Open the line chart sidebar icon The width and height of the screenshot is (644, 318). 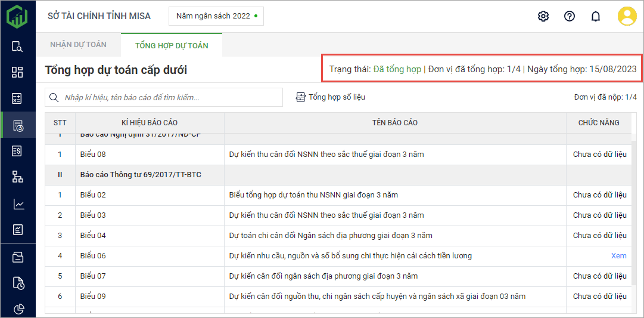(x=17, y=204)
